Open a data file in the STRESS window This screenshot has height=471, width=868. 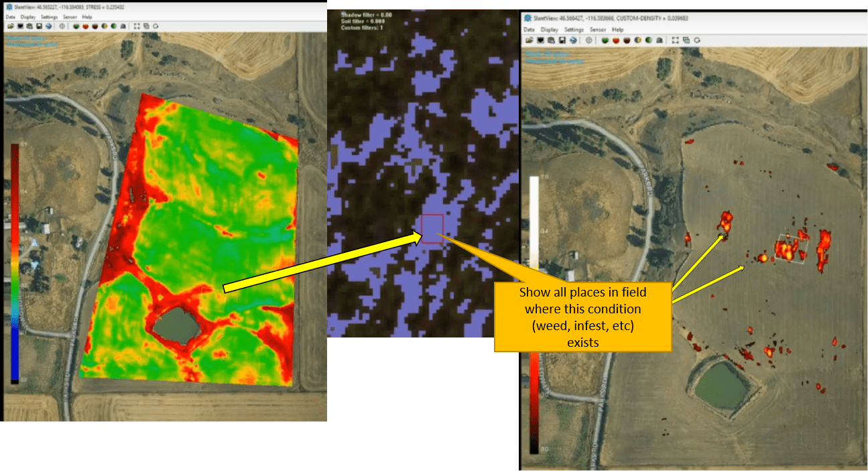(10, 26)
